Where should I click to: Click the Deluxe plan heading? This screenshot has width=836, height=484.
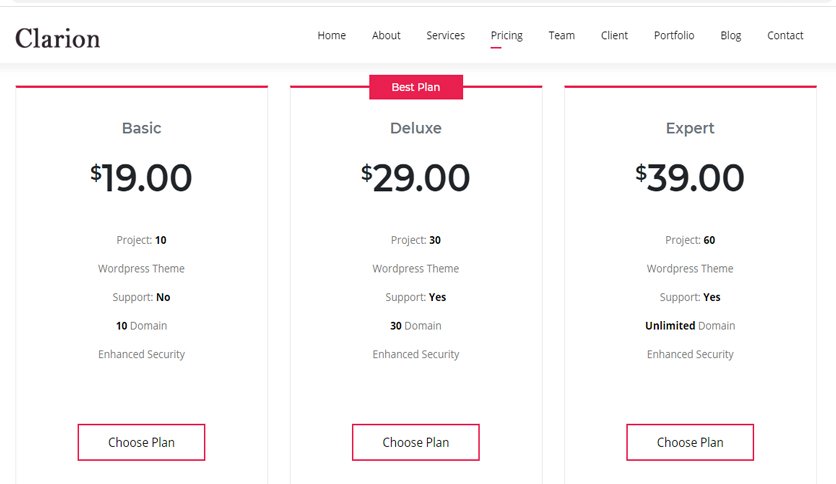pos(416,128)
